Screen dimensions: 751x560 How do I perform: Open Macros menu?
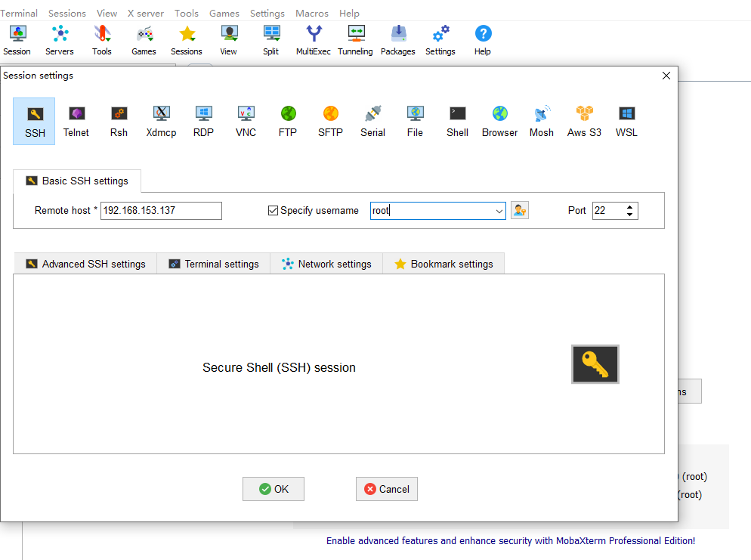pos(312,14)
